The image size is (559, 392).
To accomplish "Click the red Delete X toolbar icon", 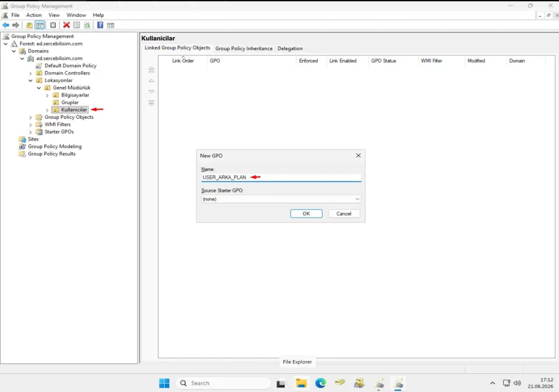I will (66, 25).
